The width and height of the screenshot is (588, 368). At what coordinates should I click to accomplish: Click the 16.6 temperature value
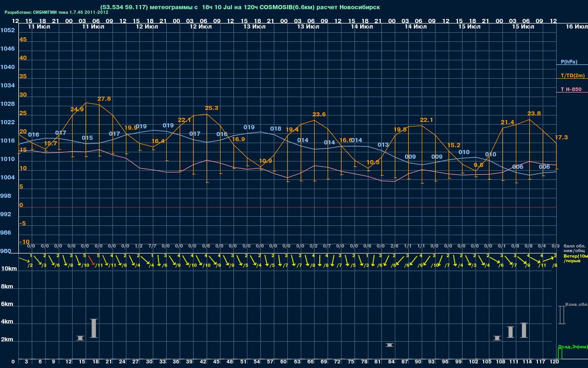pos(345,140)
